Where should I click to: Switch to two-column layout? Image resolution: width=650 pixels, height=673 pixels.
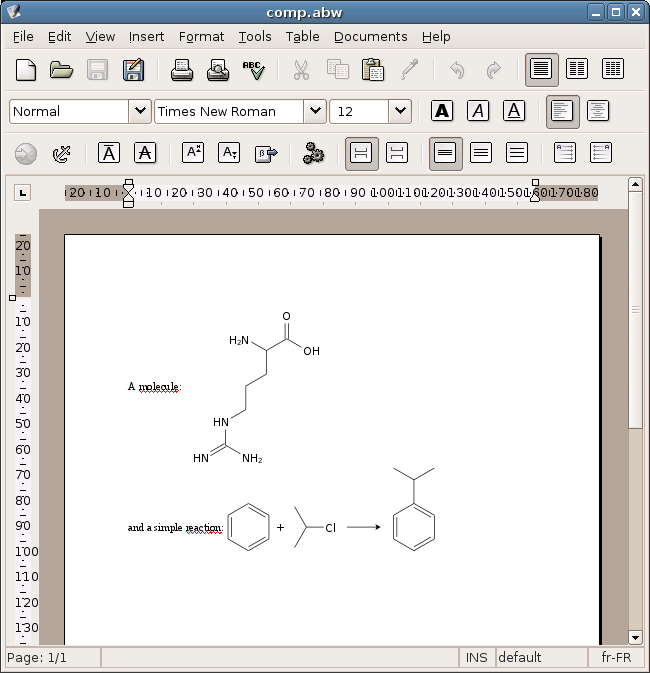[x=577, y=70]
